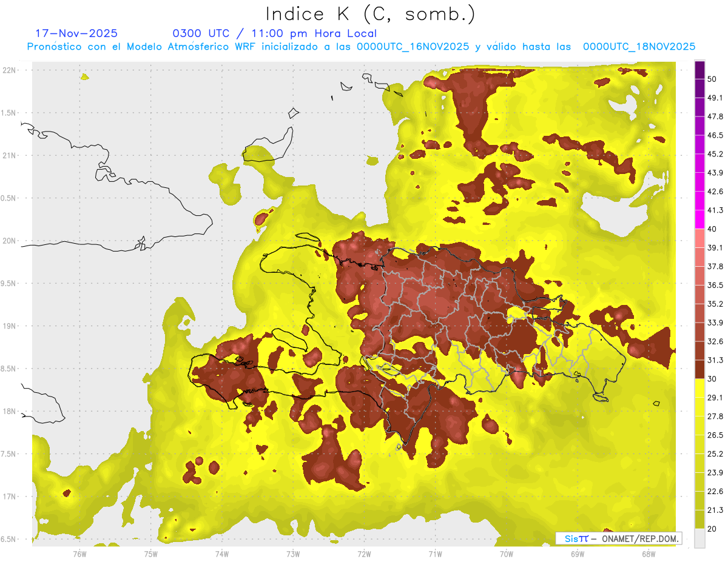The height and width of the screenshot is (562, 728).
Task: Click the "42.6" color bar label
Action: (x=715, y=192)
